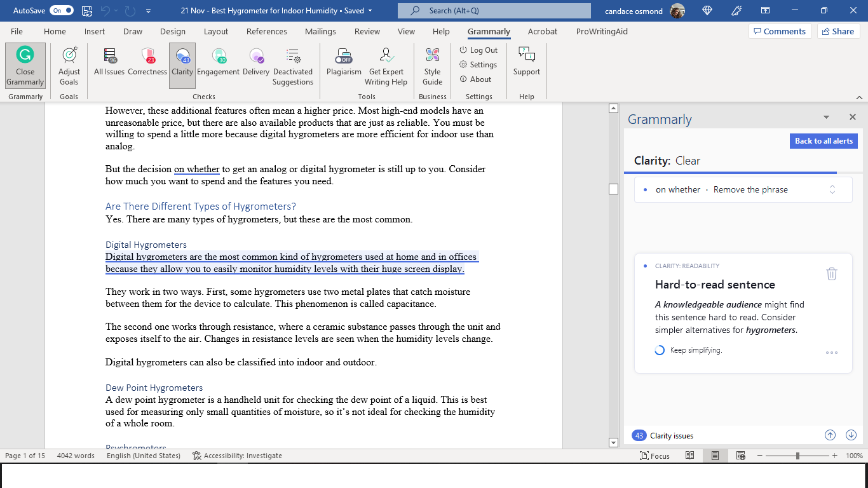Dismiss the hard-to-read sentence suggestion with trash icon
The height and width of the screenshot is (488, 868).
831,274
